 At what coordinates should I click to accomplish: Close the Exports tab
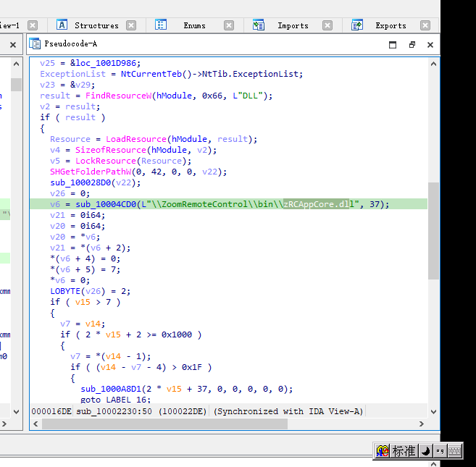click(x=425, y=25)
